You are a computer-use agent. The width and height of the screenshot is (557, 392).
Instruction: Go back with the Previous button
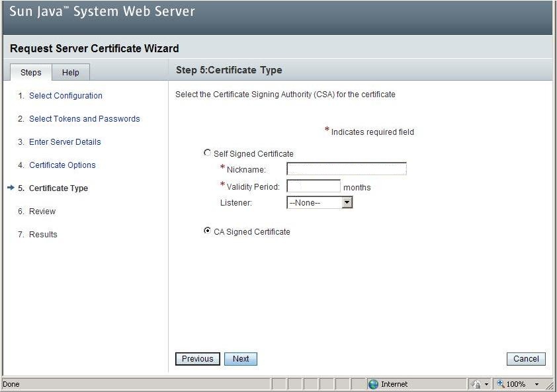(x=197, y=359)
